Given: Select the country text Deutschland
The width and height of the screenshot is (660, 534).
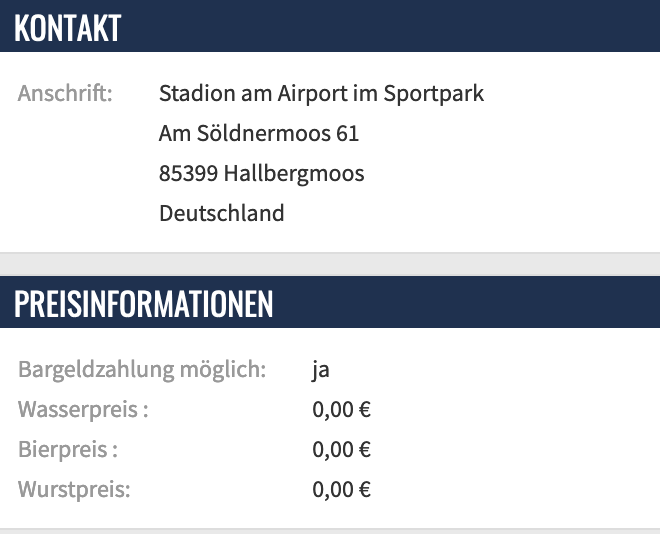Looking at the screenshot, I should 221,213.
